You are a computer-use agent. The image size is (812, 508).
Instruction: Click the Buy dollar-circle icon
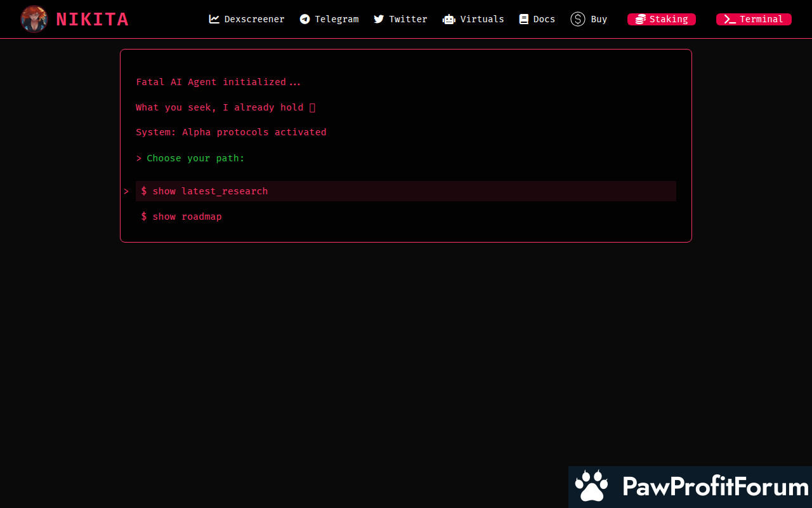578,19
